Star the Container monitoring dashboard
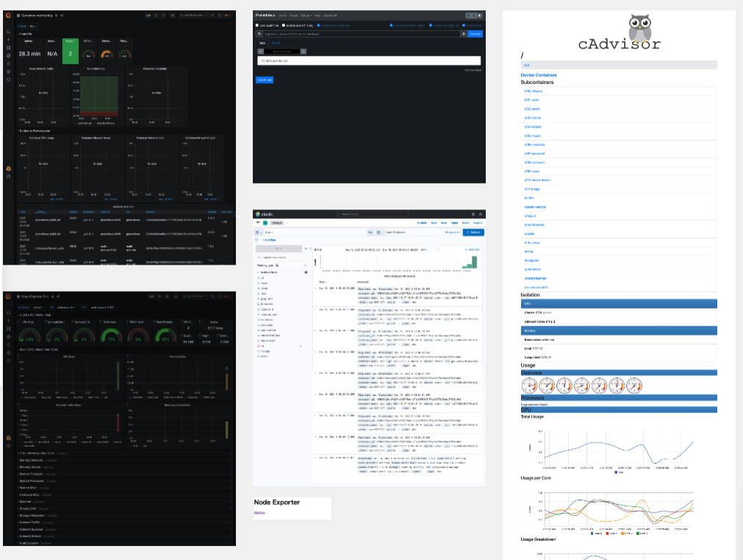Screen dimensions: 743x560 [x=57, y=15]
